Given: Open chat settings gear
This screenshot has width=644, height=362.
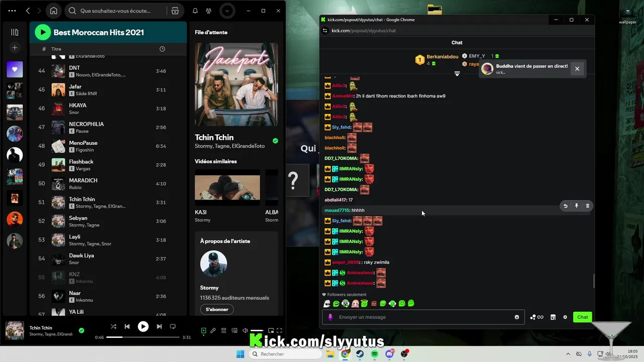Looking at the screenshot, I should pos(565,317).
